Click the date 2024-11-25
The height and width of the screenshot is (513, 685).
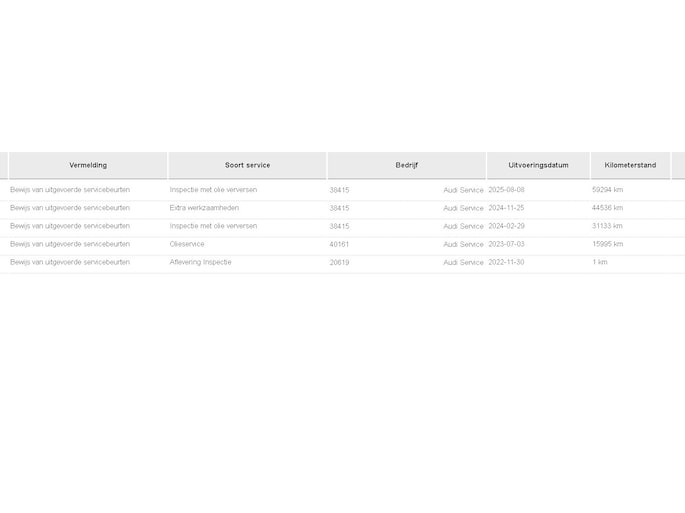(x=506, y=208)
